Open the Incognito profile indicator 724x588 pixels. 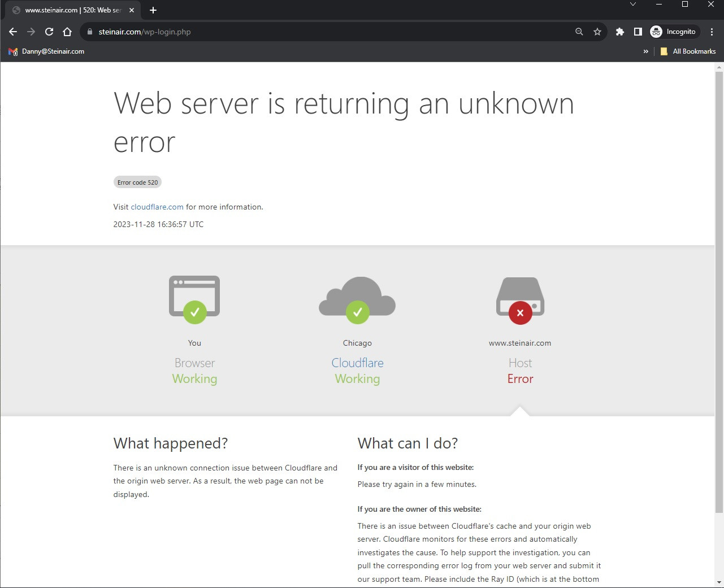pyautogui.click(x=674, y=32)
